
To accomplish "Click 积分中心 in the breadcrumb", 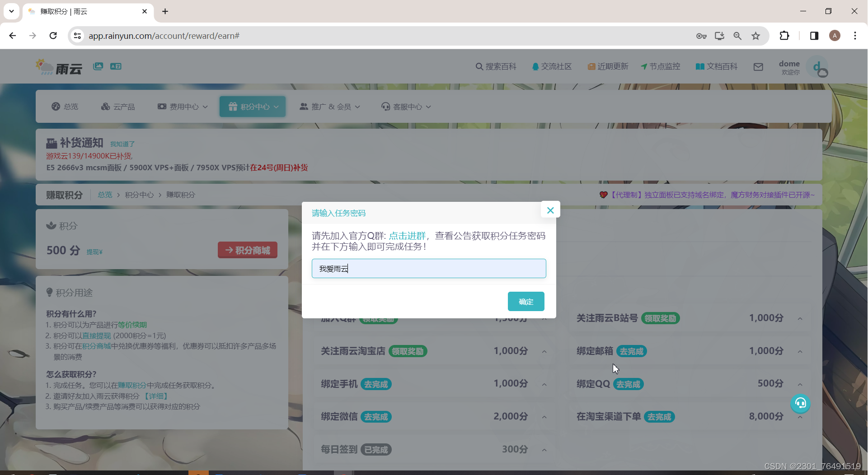I will tap(139, 195).
